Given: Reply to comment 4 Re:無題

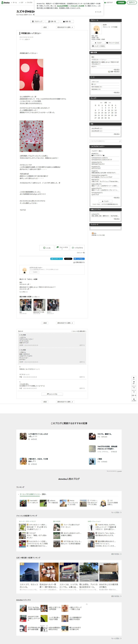Looking at the screenshot, I should pyautogui.click(x=82, y=345).
